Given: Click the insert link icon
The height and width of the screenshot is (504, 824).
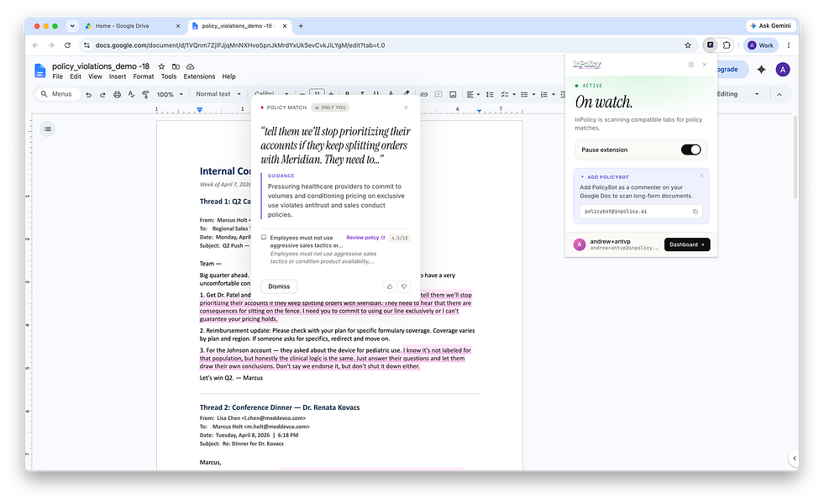Looking at the screenshot, I should click(x=423, y=95).
